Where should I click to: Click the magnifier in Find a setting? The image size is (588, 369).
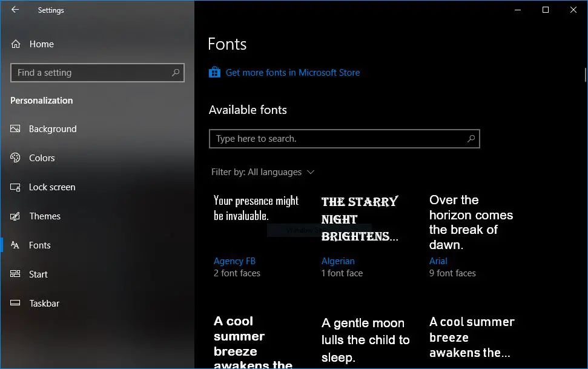pyautogui.click(x=176, y=73)
